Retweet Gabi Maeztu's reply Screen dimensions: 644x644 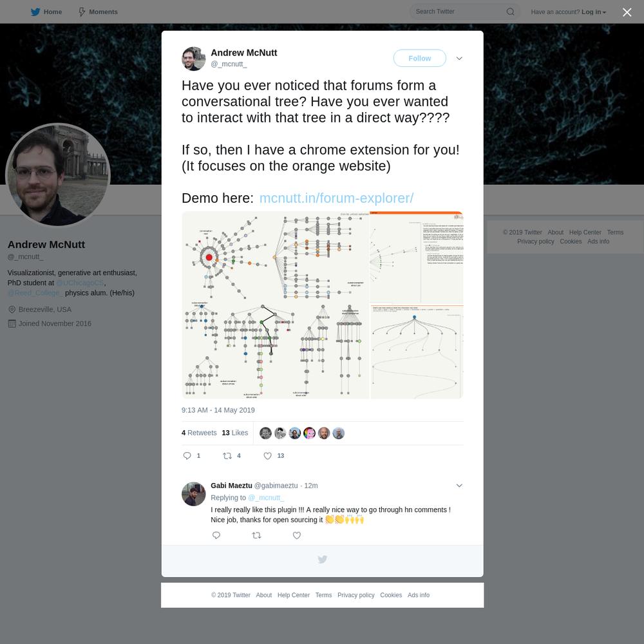[256, 535]
